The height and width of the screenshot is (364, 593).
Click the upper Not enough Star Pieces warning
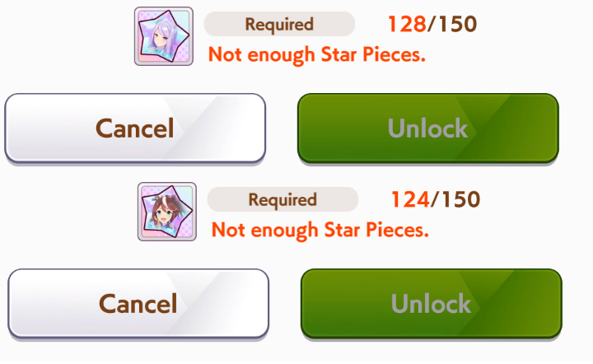[317, 55]
